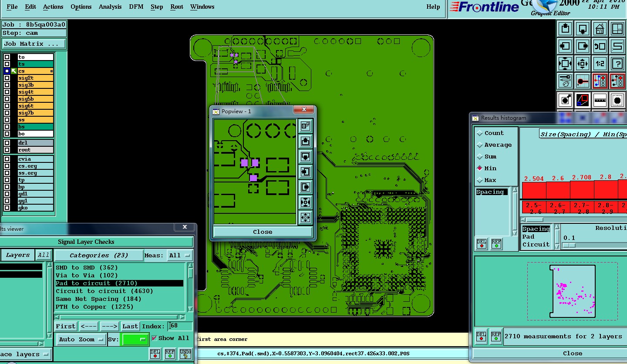This screenshot has width=627, height=364.
Task: Click the snap-to-grid pad icon
Action: click(x=583, y=81)
